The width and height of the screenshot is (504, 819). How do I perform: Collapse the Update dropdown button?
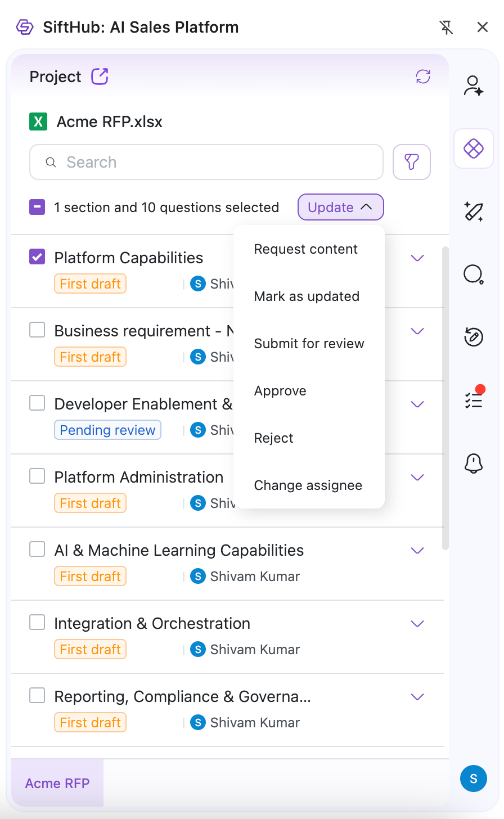340,207
